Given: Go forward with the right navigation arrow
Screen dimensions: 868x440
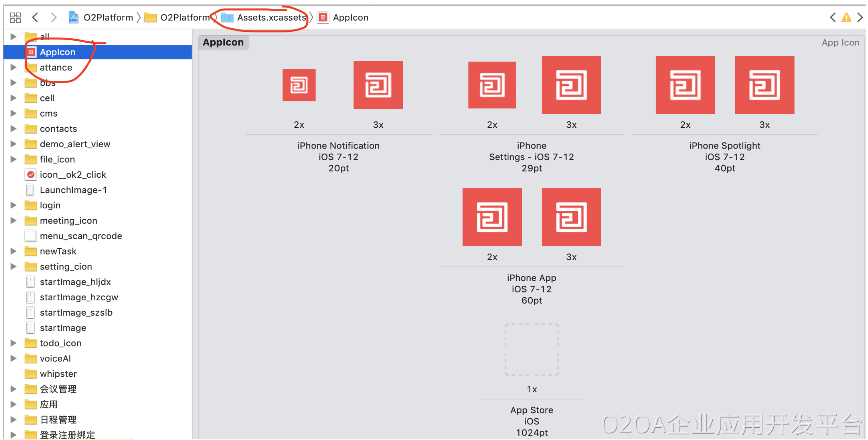Looking at the screenshot, I should coord(54,17).
